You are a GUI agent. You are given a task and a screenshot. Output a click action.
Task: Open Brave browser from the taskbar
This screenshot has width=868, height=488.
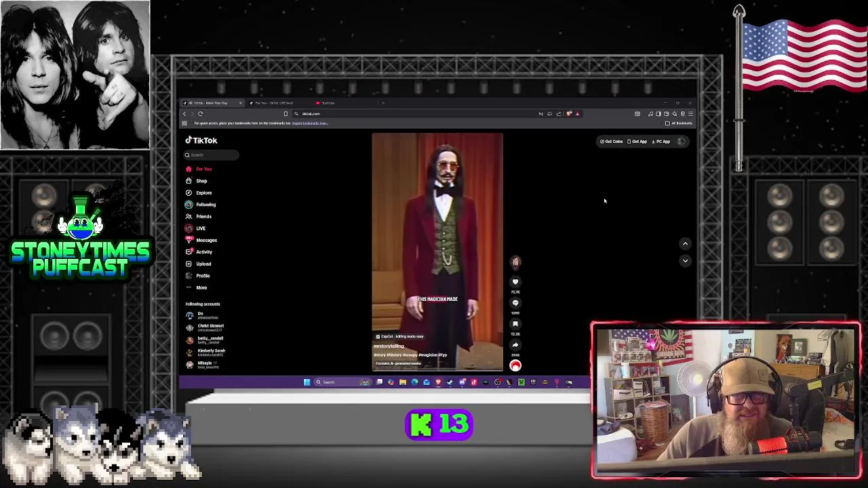(x=438, y=382)
